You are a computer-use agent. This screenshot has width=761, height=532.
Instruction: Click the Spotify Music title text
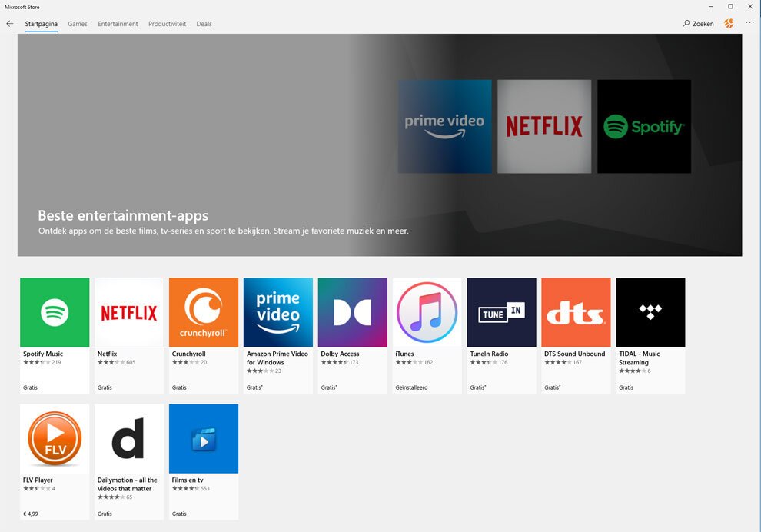point(43,354)
